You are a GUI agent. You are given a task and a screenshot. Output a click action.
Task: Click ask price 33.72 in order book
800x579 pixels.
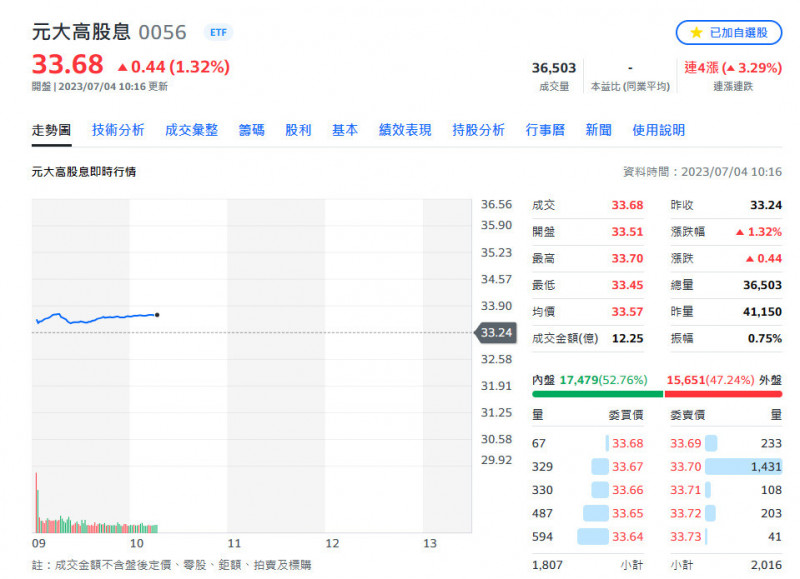click(686, 514)
